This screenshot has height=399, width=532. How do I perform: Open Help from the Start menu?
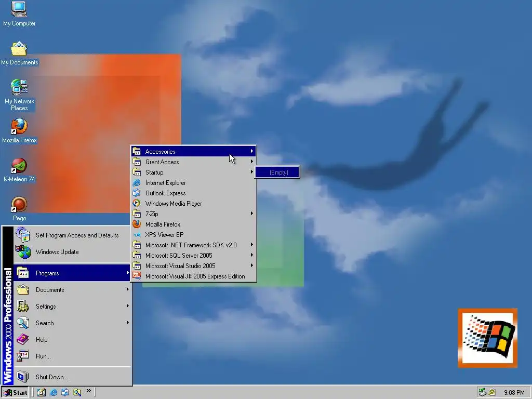[x=72, y=340]
